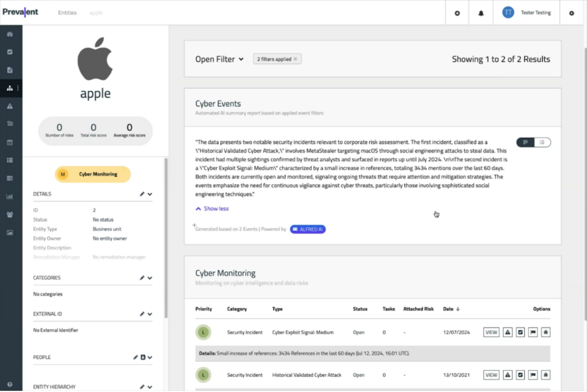This screenshot has height=392, width=587.
Task: Click flag icon for Cyber Exploit Signal row
Action: tap(533, 332)
